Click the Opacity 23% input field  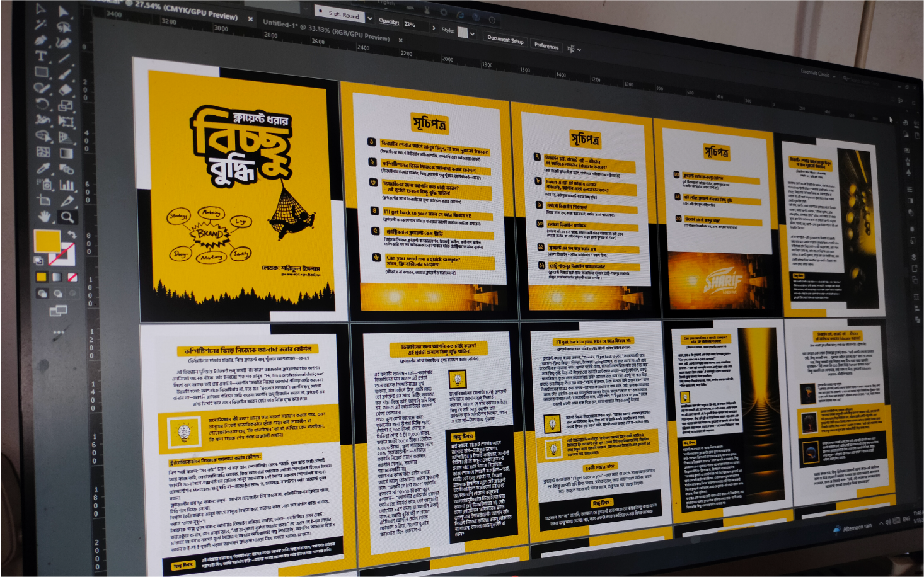click(416, 25)
